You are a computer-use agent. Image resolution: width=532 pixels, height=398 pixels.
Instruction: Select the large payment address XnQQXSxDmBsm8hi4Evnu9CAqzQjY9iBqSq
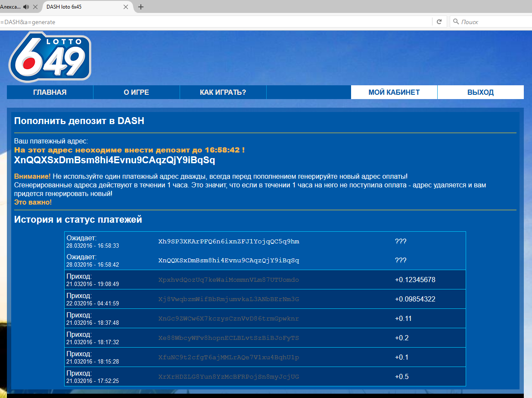point(115,161)
